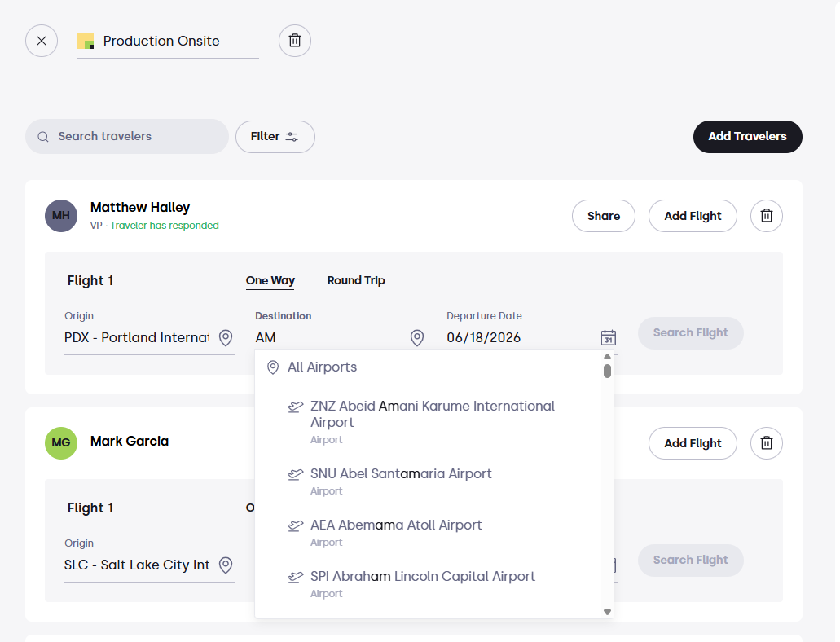Select One Way for Matthew's Flight 1
The height and width of the screenshot is (642, 840).
270,281
